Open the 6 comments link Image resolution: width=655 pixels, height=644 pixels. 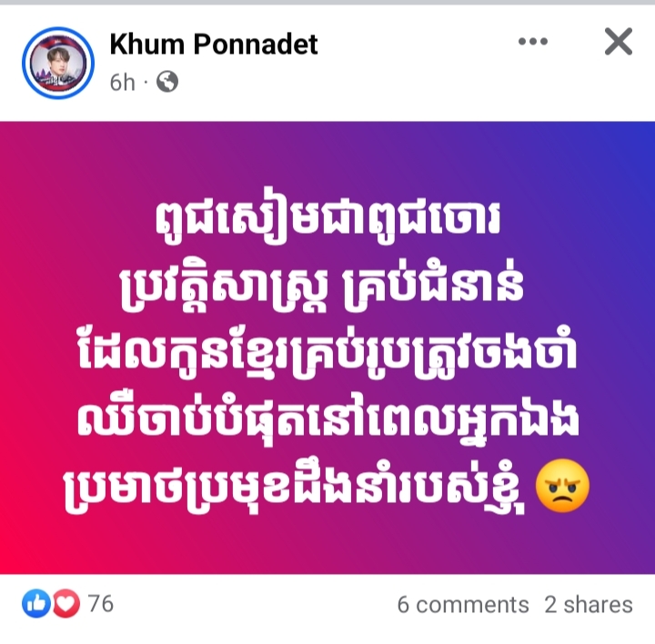click(463, 605)
